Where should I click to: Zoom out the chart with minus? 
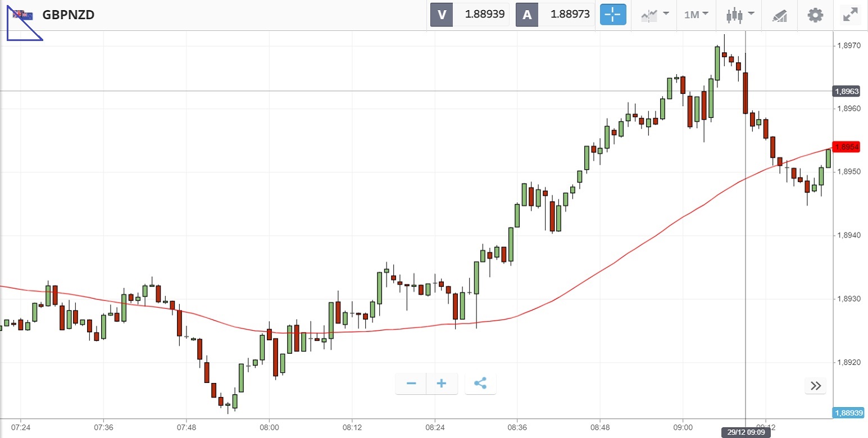411,384
